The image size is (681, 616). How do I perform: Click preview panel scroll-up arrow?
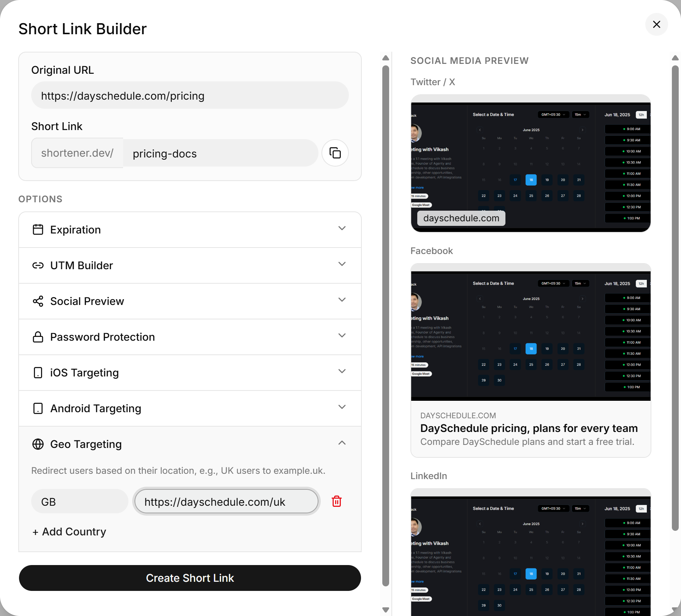(x=675, y=58)
